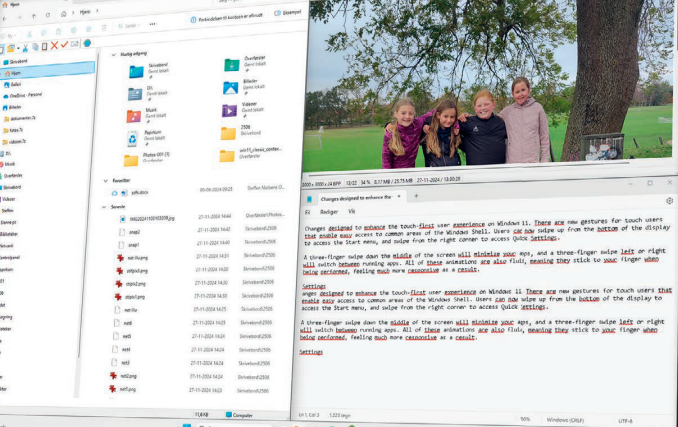The image size is (678, 427).
Task: Open the Billeder pictures folder in quick access
Action: pos(244,87)
